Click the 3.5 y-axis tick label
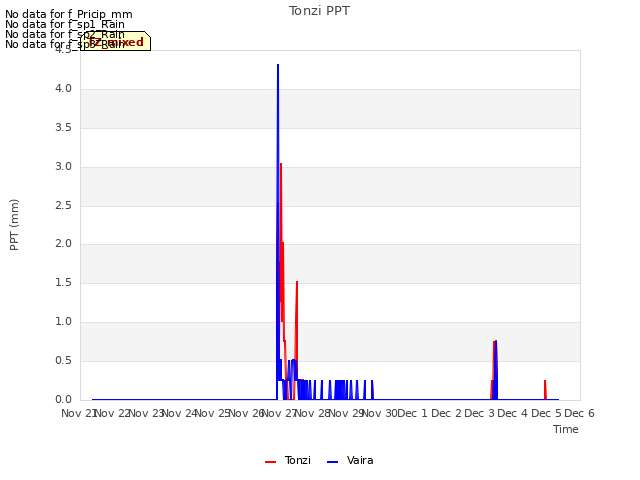 pyautogui.click(x=63, y=128)
